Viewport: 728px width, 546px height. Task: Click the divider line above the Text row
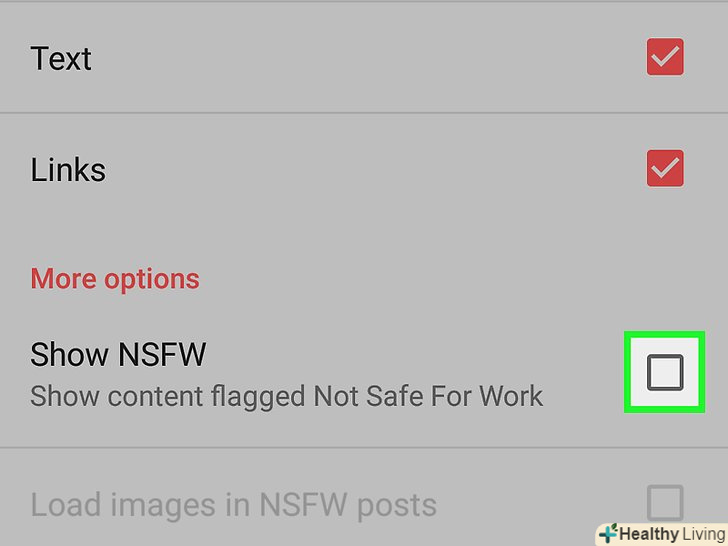(364, 1)
